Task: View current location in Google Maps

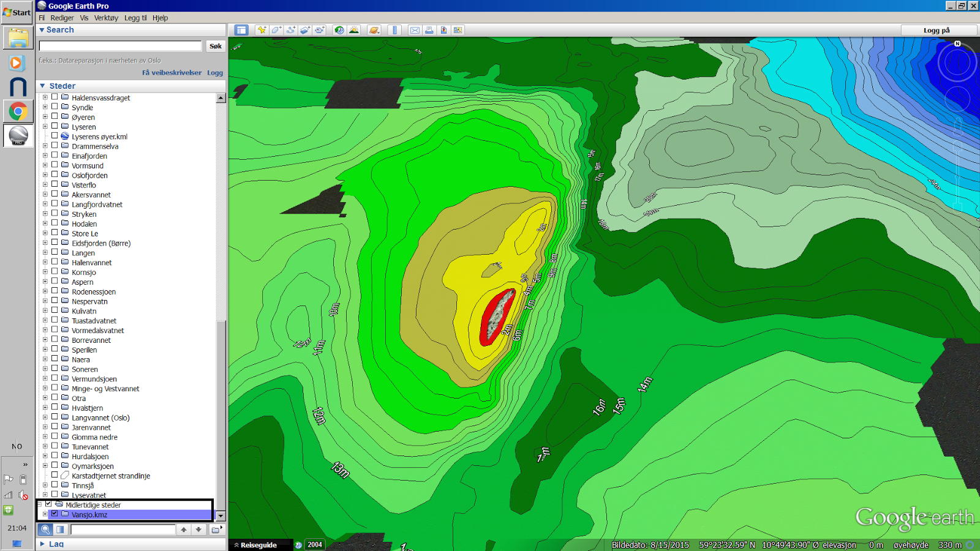Action: [x=458, y=30]
